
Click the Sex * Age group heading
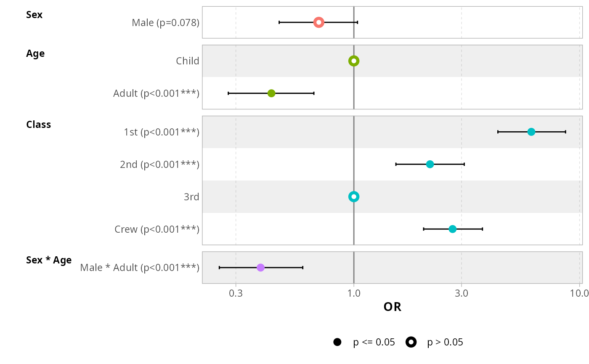click(x=49, y=260)
